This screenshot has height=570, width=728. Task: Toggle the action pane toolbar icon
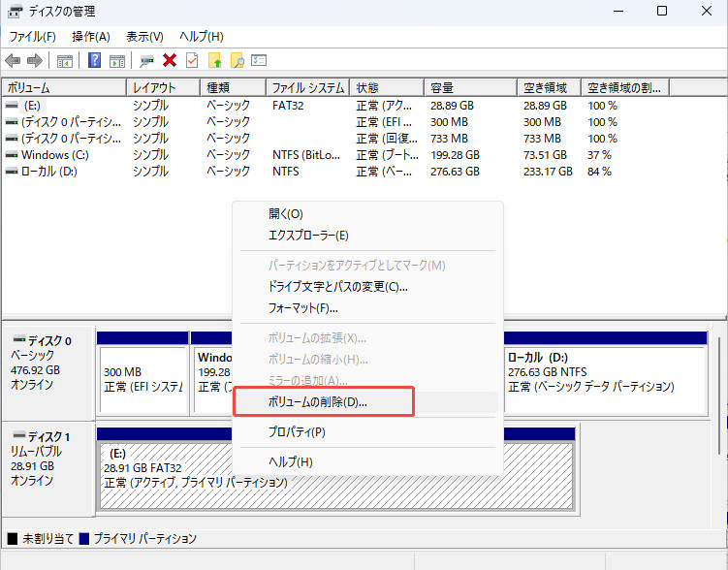(x=117, y=61)
